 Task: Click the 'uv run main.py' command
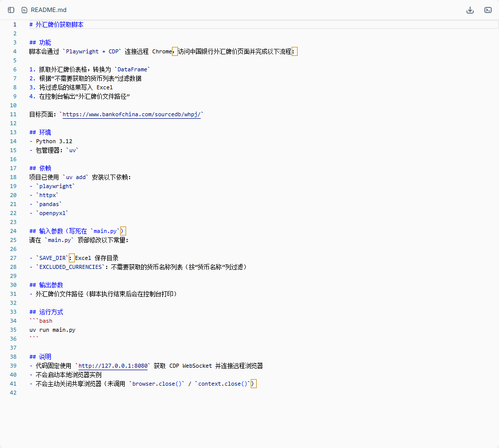pos(52,330)
